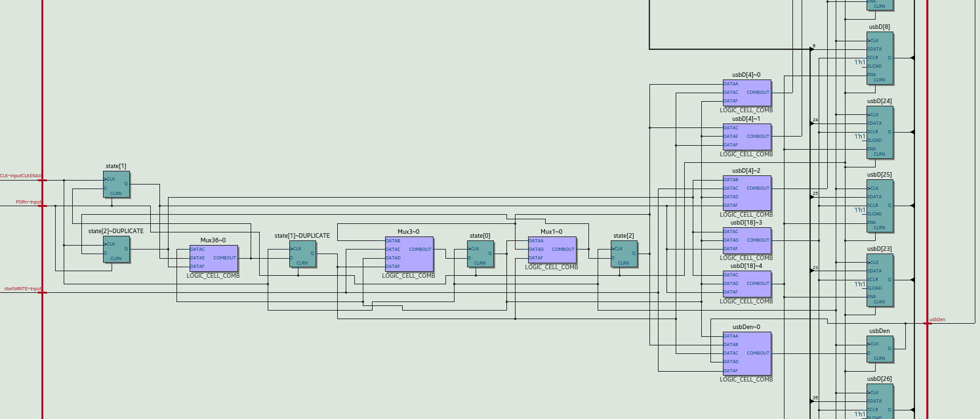Select the state[1]~DUPLICATE flip-flop
Viewport: 980px width, 419px height.
pyautogui.click(x=302, y=254)
